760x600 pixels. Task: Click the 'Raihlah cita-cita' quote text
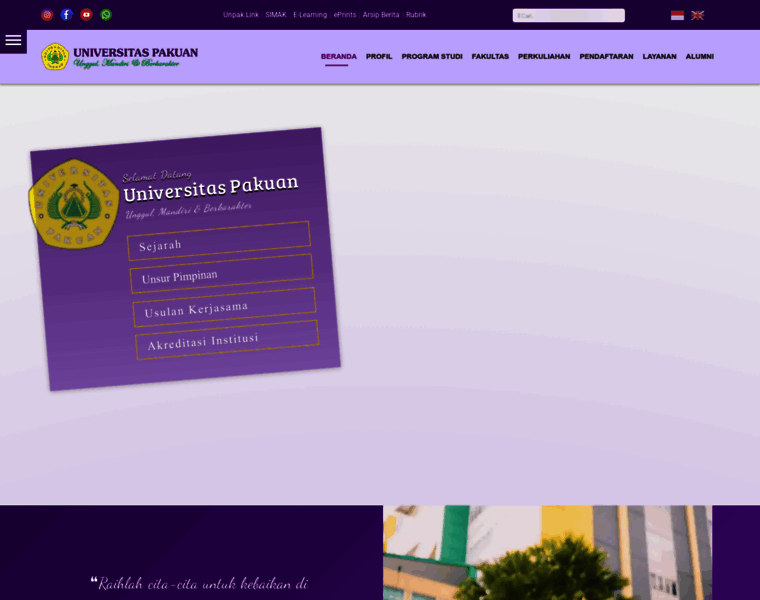click(x=199, y=584)
